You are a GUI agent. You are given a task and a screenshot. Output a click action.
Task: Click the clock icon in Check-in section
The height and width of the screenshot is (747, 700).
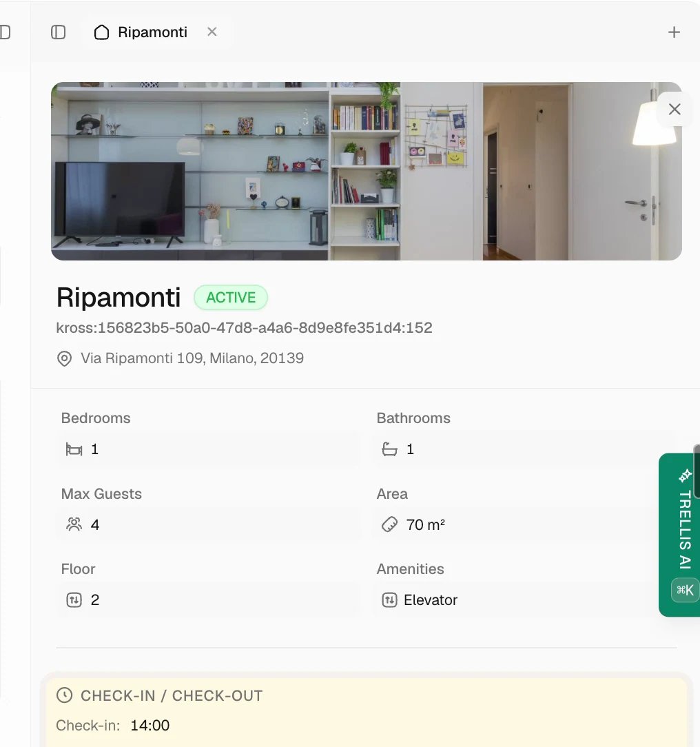click(64, 695)
